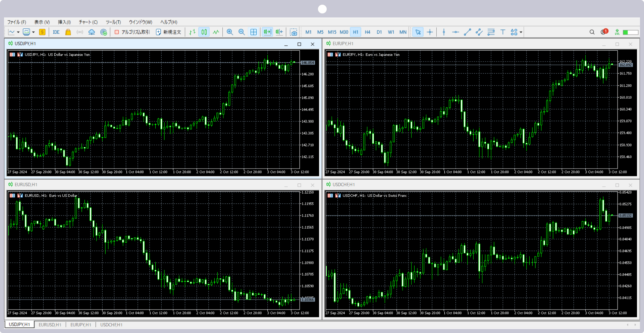Open the search magnifier in toolbar
644x333 pixels.
[592, 32]
